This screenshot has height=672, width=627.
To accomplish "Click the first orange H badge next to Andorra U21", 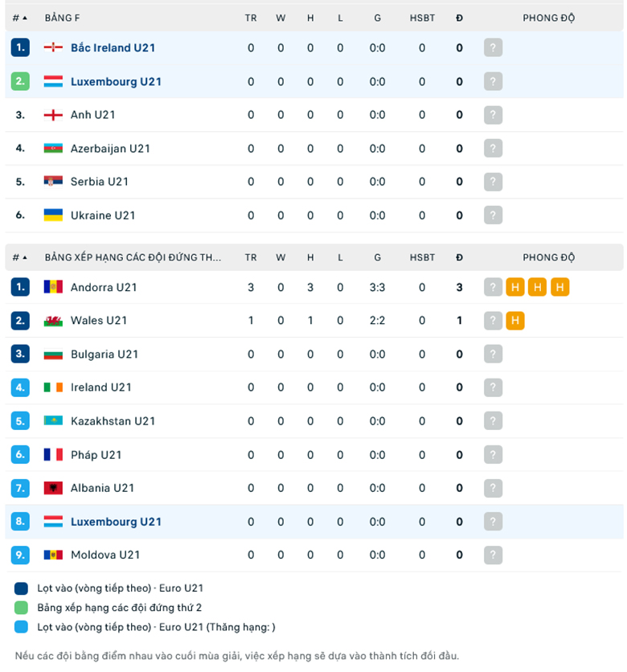I will click(514, 287).
